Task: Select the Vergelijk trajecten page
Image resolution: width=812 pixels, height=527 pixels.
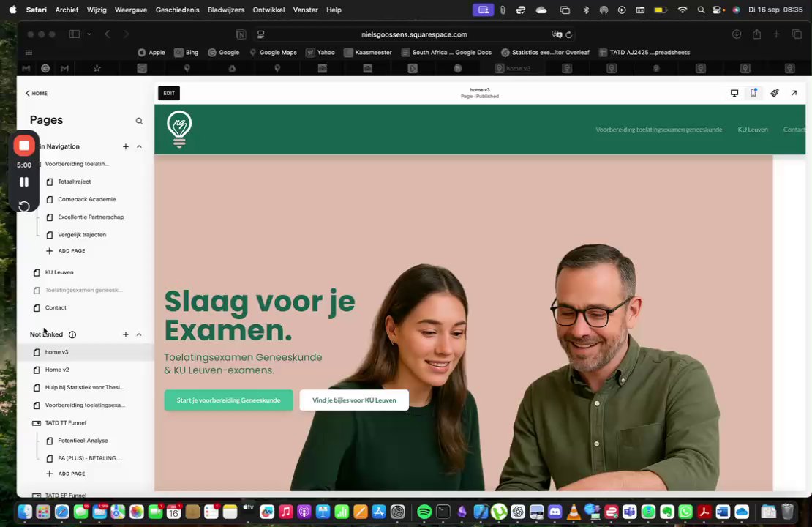Action: [82, 235]
